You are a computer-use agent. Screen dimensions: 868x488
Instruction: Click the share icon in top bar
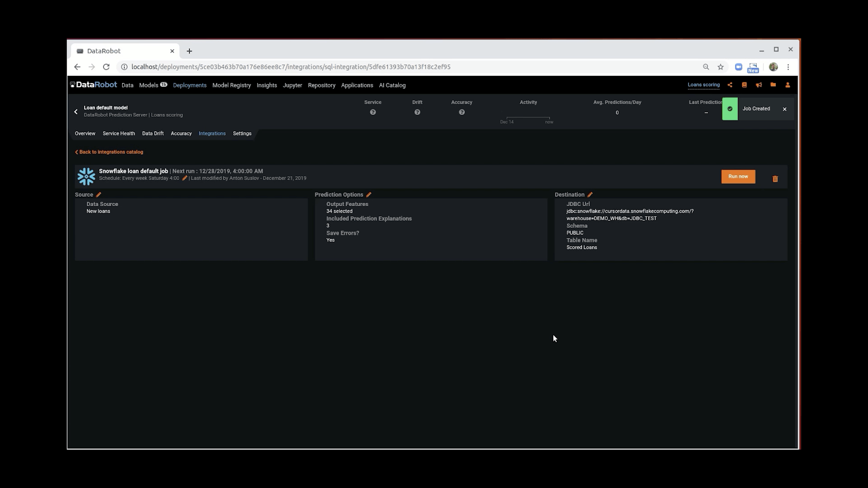(730, 85)
